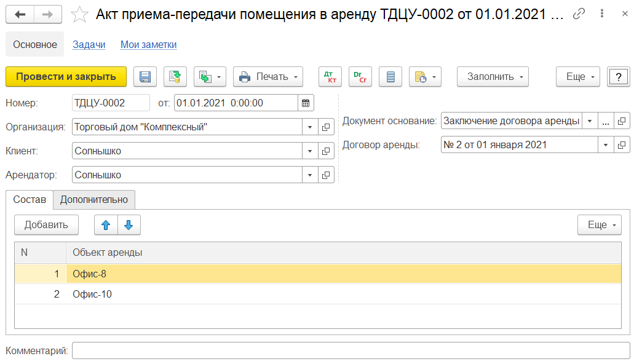Switch to Дополнительно tab
Image resolution: width=634 pixels, height=364 pixels.
click(94, 200)
